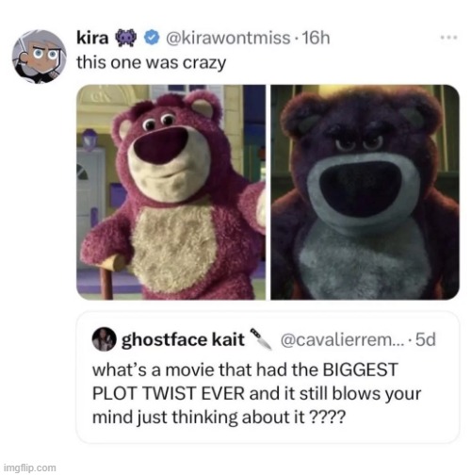Click the imgflip.com watermark
Viewport: 471px width, 476px height.
(x=29, y=468)
